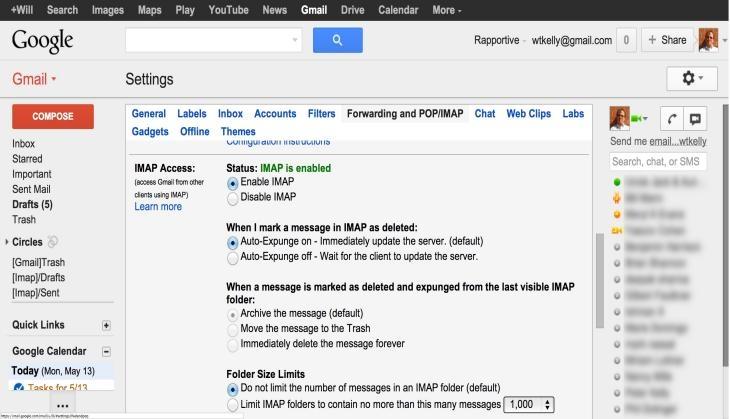Select Limit IMAP folders to contain option

point(232,405)
